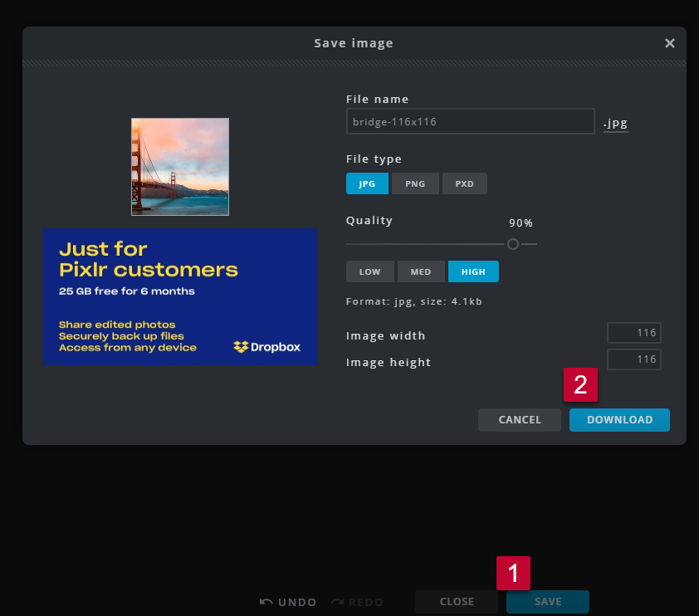Click the .jpg extension link

[615, 123]
